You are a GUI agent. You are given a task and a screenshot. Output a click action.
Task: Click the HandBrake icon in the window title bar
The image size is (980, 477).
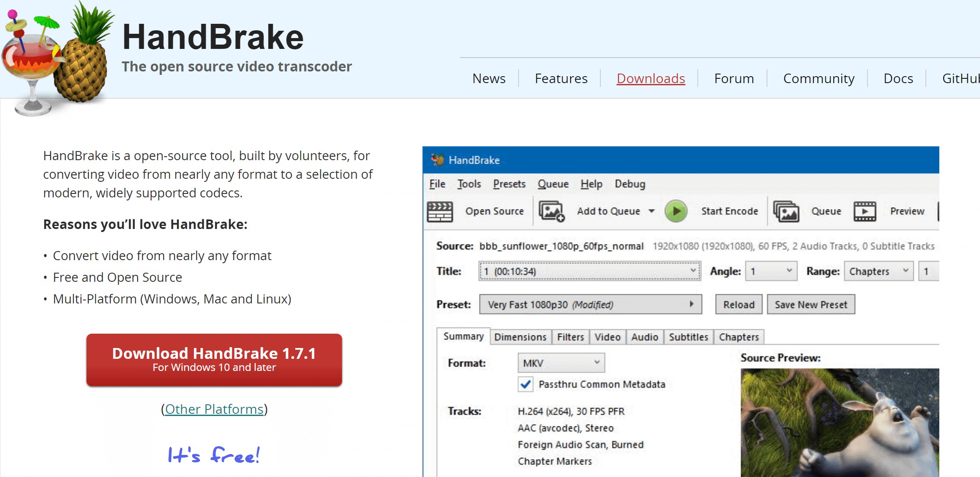[x=437, y=160]
